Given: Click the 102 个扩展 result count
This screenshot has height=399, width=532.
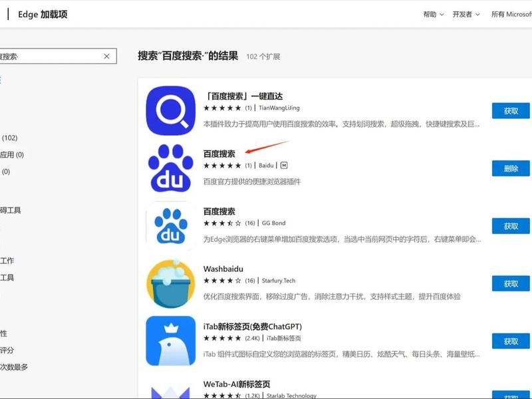Looking at the screenshot, I should pos(263,57).
